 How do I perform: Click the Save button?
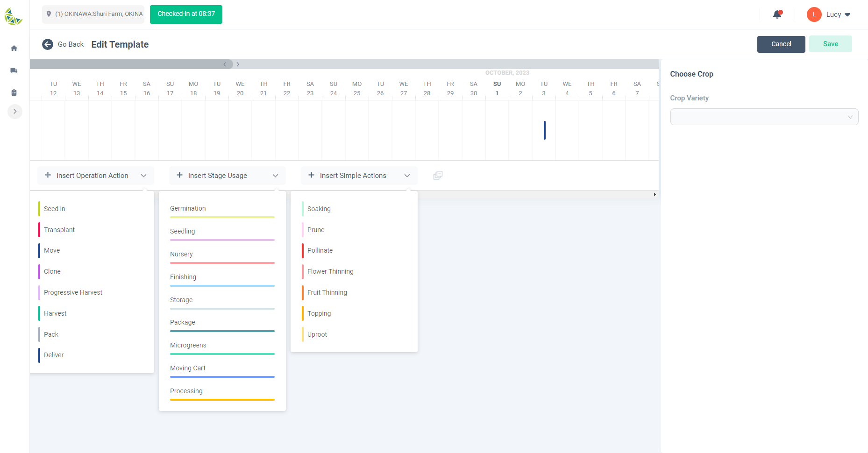tap(831, 44)
